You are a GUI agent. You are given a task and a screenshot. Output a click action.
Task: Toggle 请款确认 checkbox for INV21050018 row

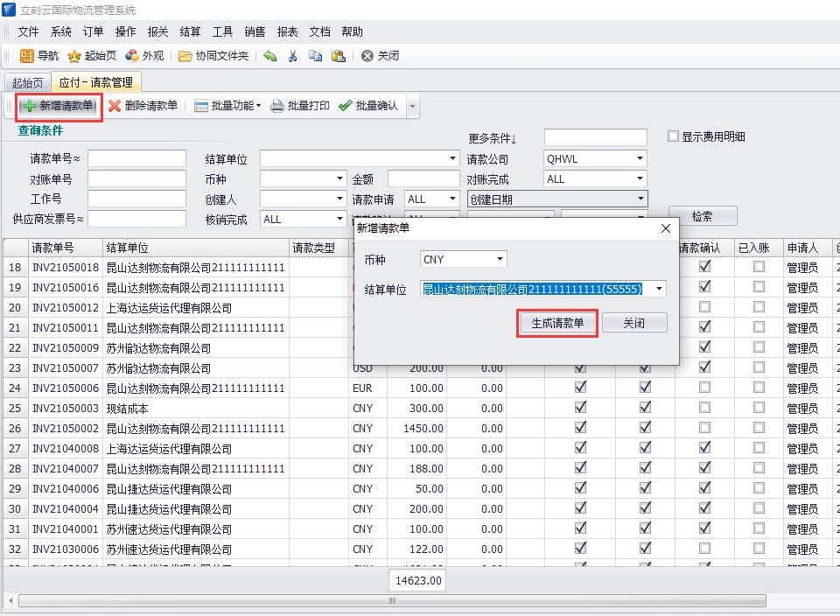click(704, 268)
